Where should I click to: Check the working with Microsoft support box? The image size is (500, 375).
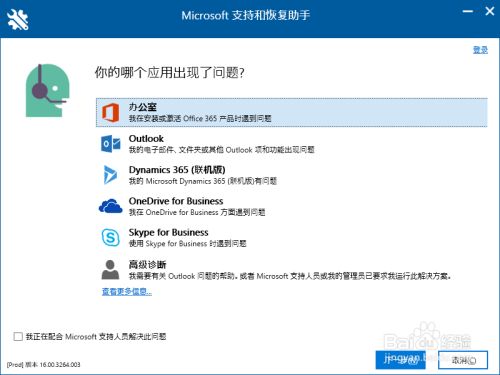(18, 336)
